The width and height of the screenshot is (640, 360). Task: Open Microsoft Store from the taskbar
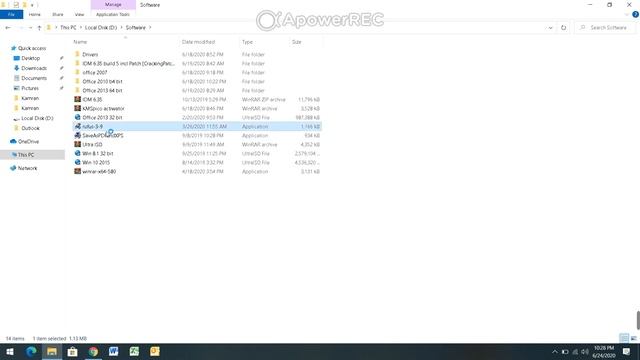click(x=72, y=351)
